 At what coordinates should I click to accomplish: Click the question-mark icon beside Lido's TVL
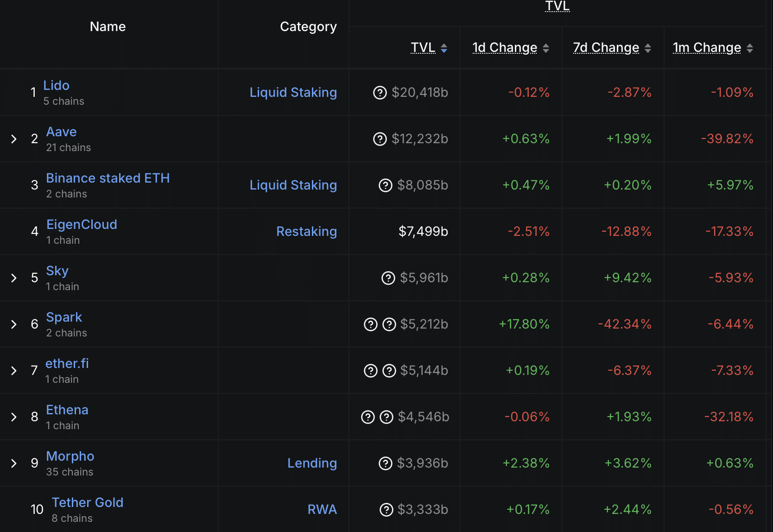pyautogui.click(x=380, y=93)
